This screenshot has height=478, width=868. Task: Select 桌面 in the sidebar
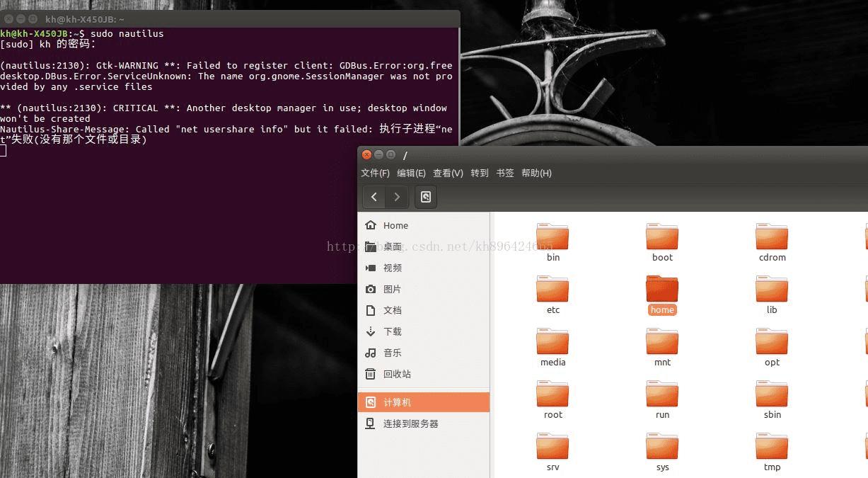(424, 246)
